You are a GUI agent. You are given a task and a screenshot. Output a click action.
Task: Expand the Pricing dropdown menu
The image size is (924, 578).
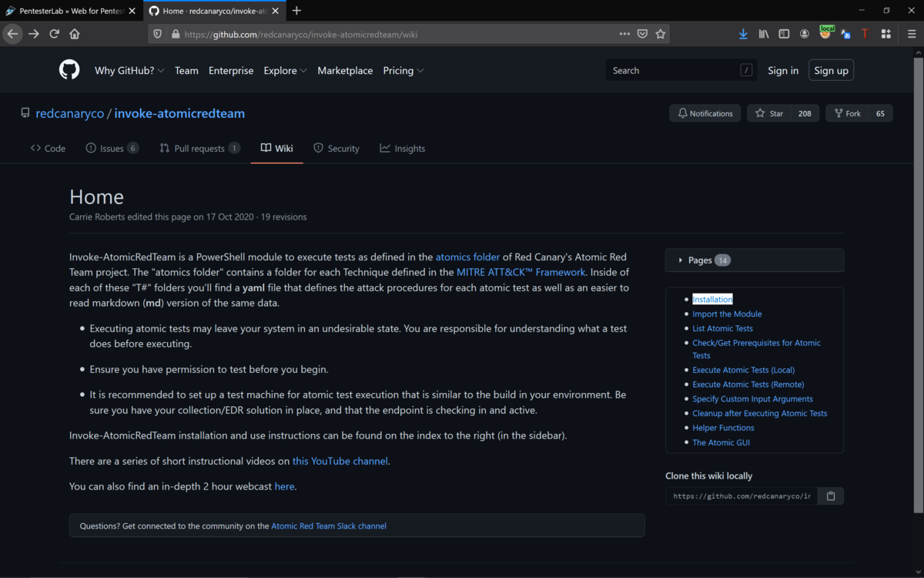point(403,70)
